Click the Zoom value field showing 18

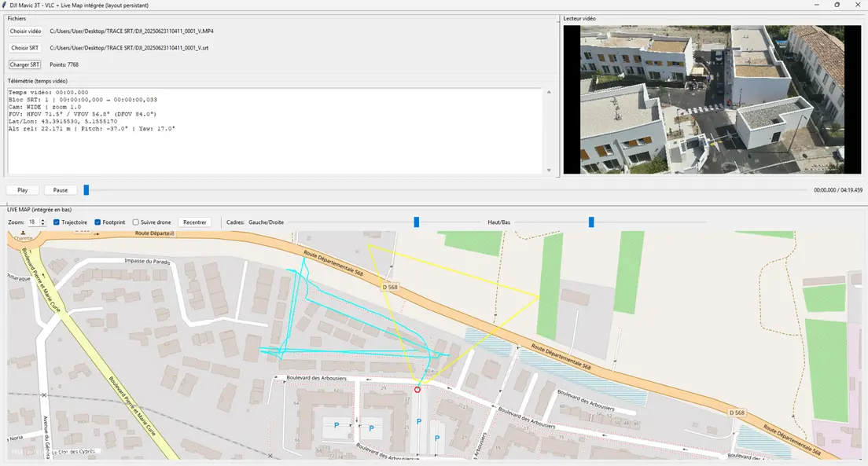pos(33,222)
